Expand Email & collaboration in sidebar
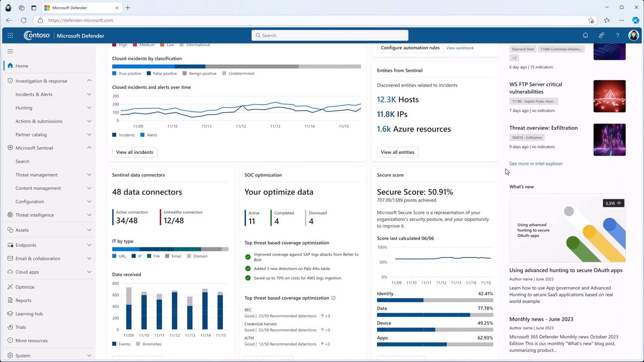 click(x=89, y=258)
